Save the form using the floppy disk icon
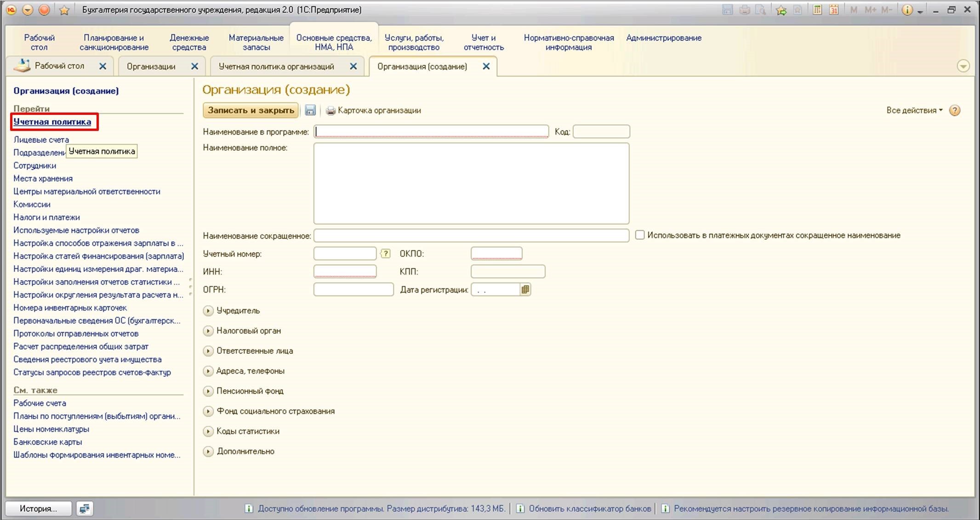The height and width of the screenshot is (520, 980). [310, 110]
